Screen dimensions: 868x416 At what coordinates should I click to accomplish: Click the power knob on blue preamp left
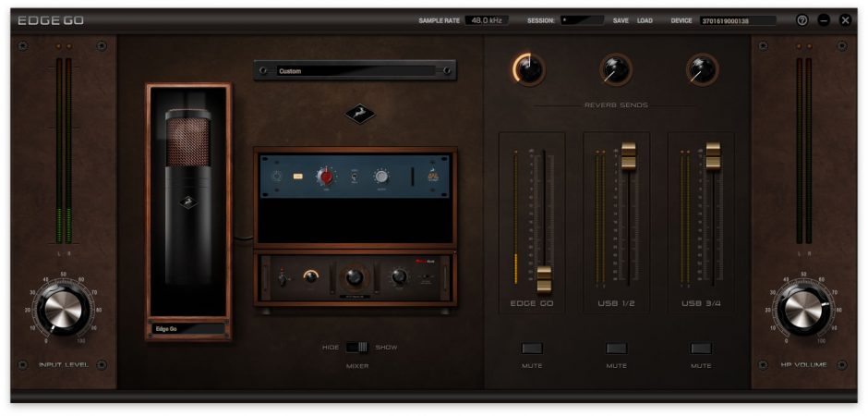coord(277,177)
